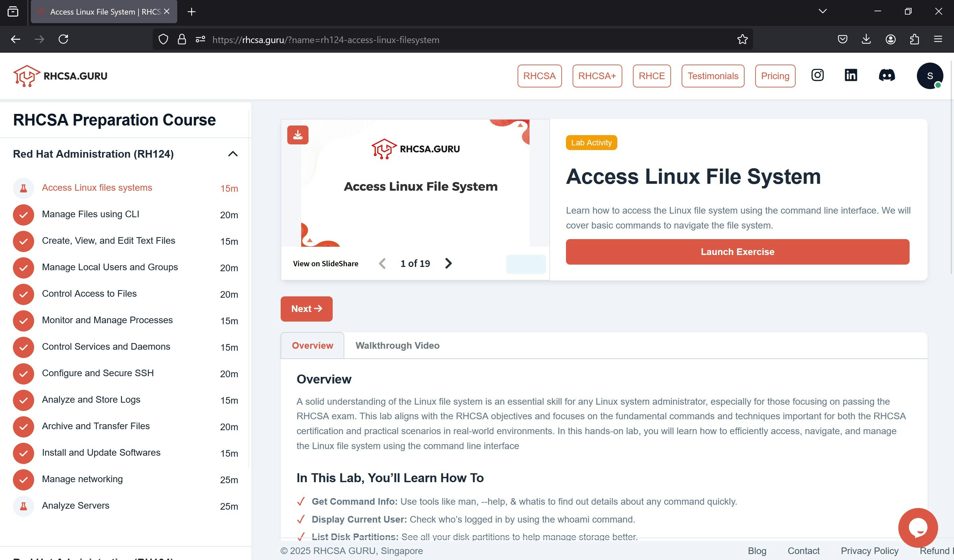Screen dimensions: 954x560
Task: Open the chat bubble widget
Action: (918, 528)
